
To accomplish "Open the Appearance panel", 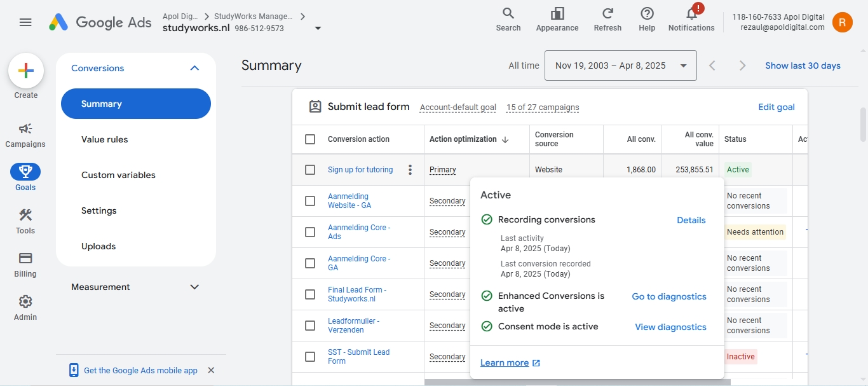I will coord(557,19).
